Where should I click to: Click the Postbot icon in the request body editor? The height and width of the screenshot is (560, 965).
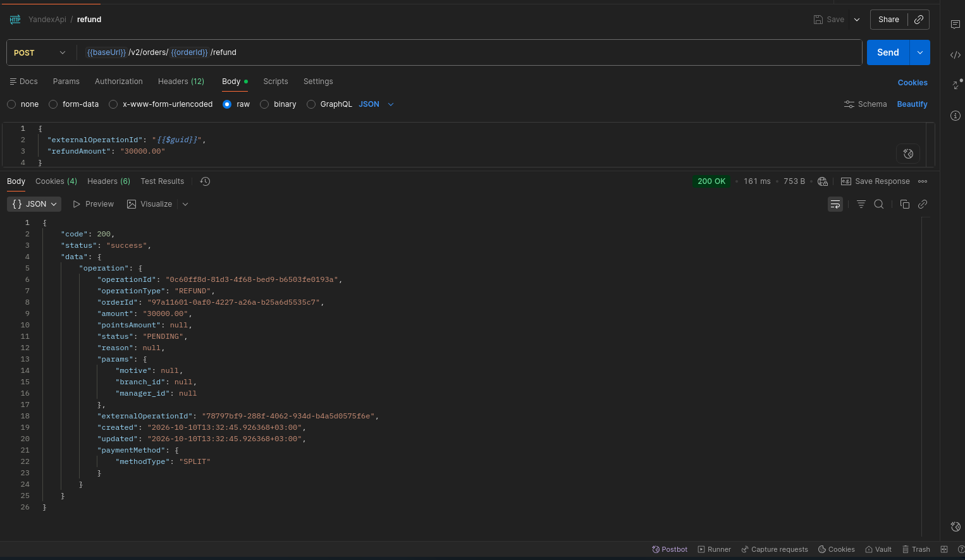pyautogui.click(x=908, y=154)
